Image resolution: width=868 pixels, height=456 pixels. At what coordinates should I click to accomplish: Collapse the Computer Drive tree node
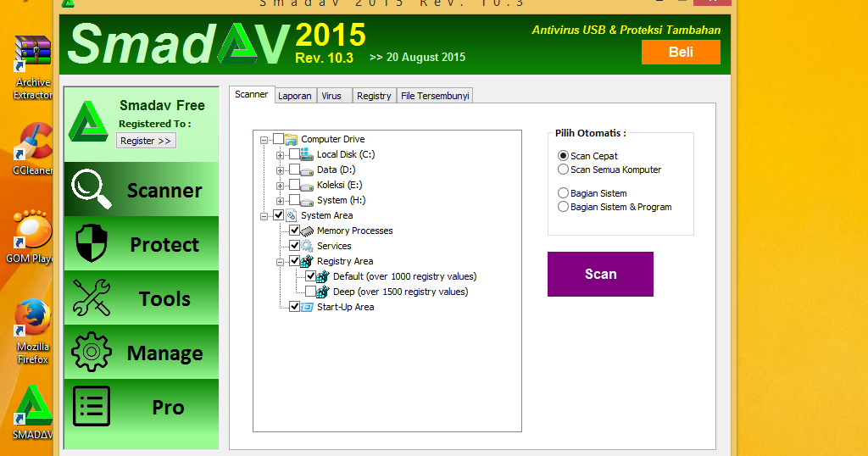pyautogui.click(x=264, y=140)
